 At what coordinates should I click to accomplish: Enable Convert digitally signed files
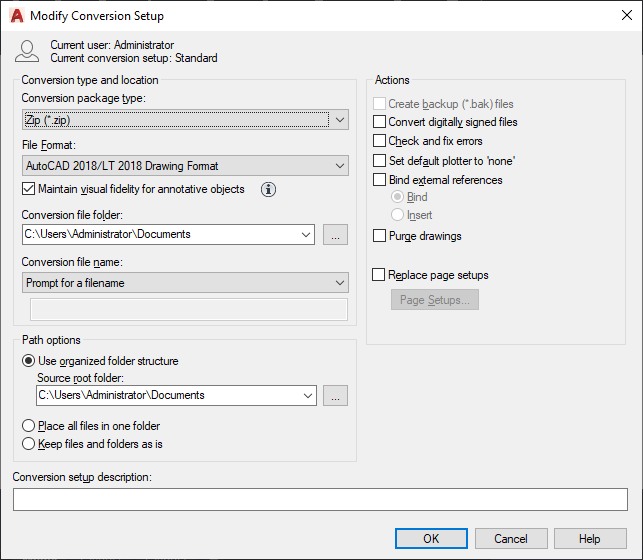point(380,122)
